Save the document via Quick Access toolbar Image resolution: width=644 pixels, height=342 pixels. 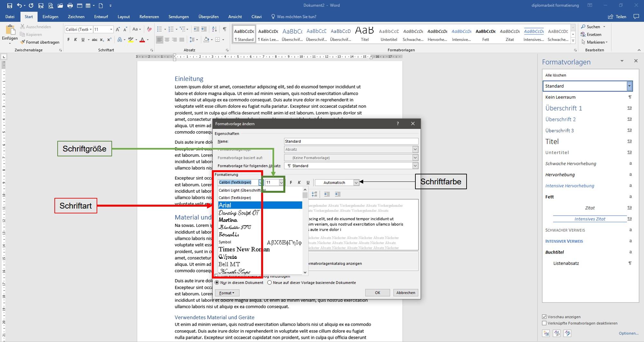[9, 5]
